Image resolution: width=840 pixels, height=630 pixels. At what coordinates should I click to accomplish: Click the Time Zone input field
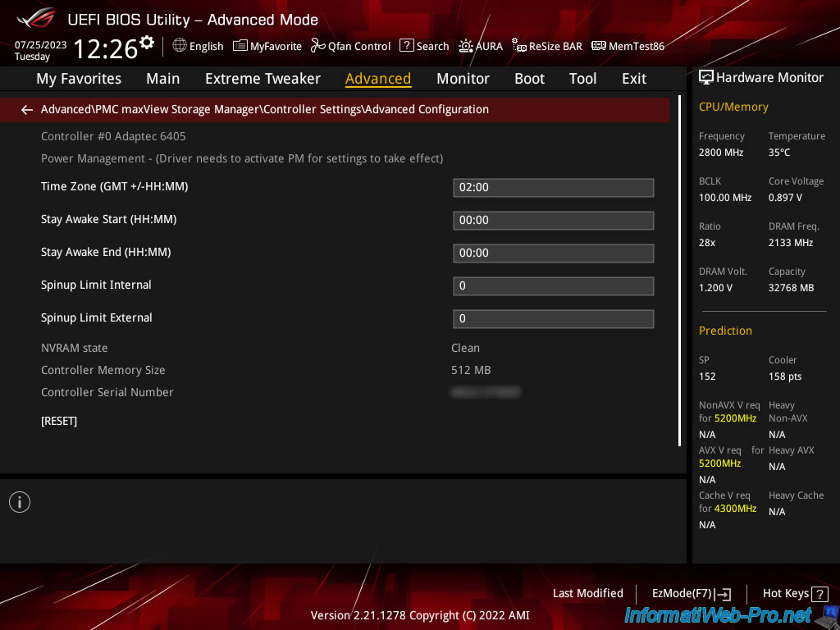554,188
